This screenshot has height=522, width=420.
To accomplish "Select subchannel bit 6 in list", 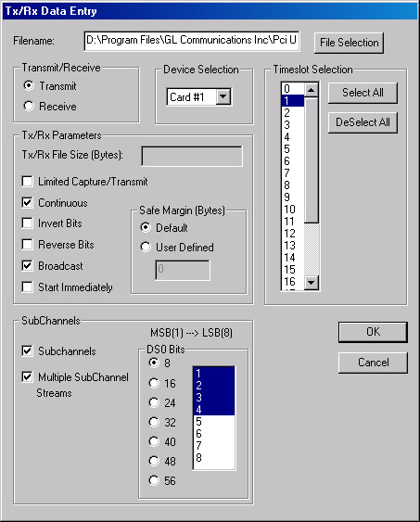I will 214,433.
